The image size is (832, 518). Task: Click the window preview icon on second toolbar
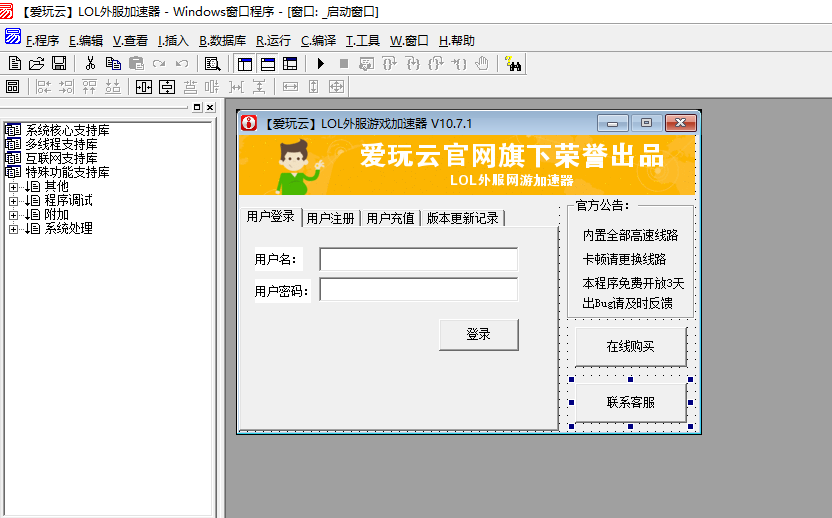(x=13, y=87)
